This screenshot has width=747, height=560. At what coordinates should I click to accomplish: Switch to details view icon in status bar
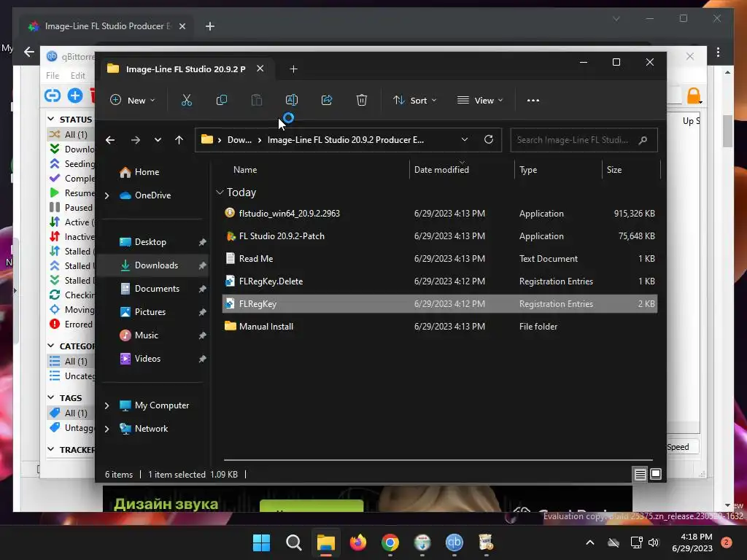pyautogui.click(x=640, y=474)
